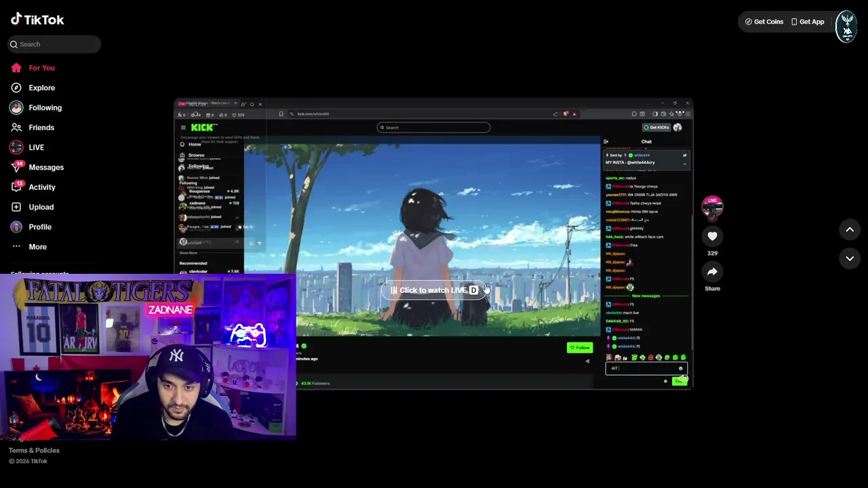Go to the next video arrow
The image size is (868, 488).
point(850,258)
